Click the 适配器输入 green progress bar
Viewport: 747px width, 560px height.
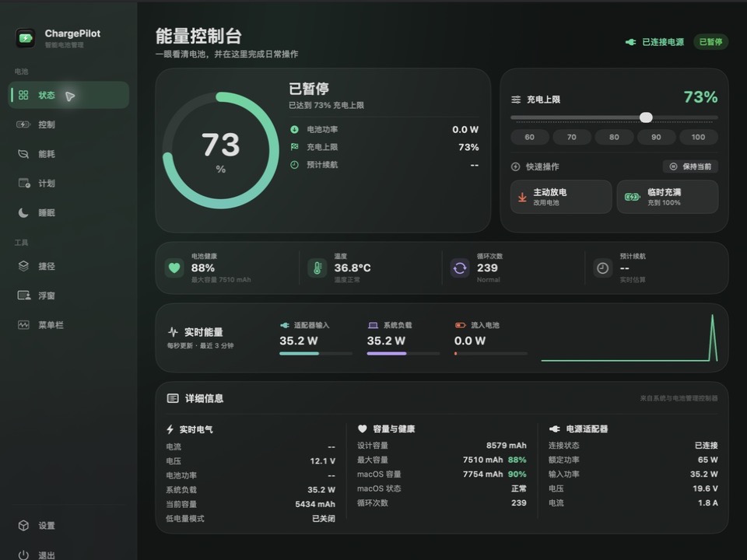click(x=316, y=354)
